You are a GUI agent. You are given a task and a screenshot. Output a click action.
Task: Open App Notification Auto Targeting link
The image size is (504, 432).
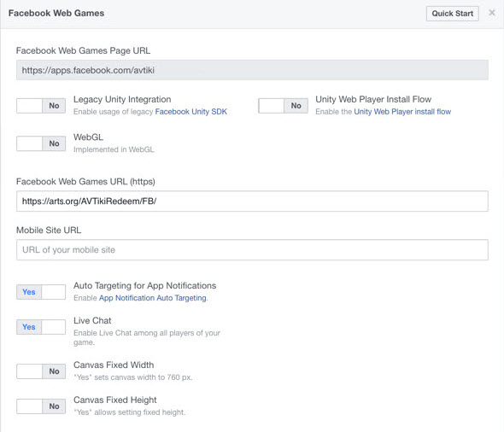pos(153,298)
